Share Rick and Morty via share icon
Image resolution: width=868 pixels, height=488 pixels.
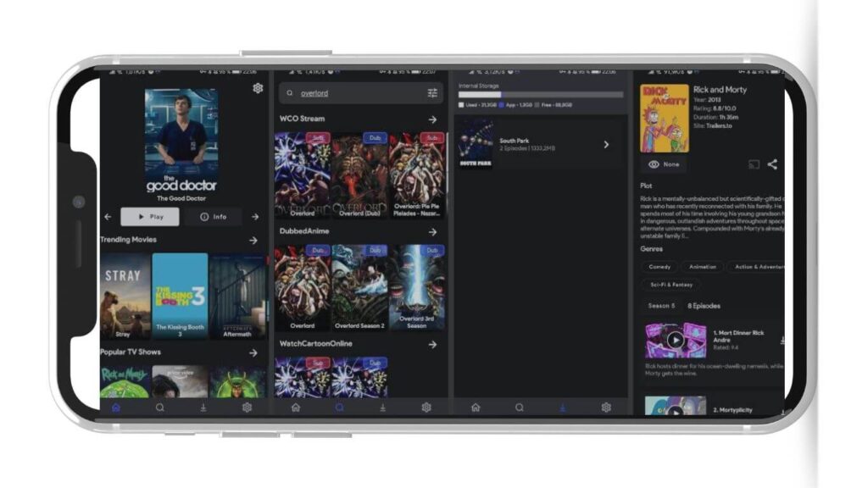(x=772, y=164)
